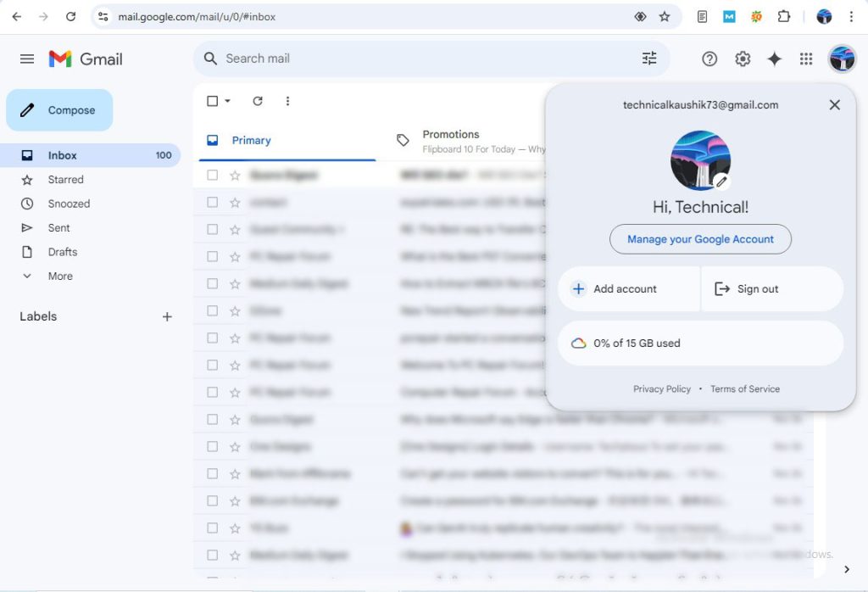
Task: Open the Gmail main menu hamburger icon
Action: (27, 59)
